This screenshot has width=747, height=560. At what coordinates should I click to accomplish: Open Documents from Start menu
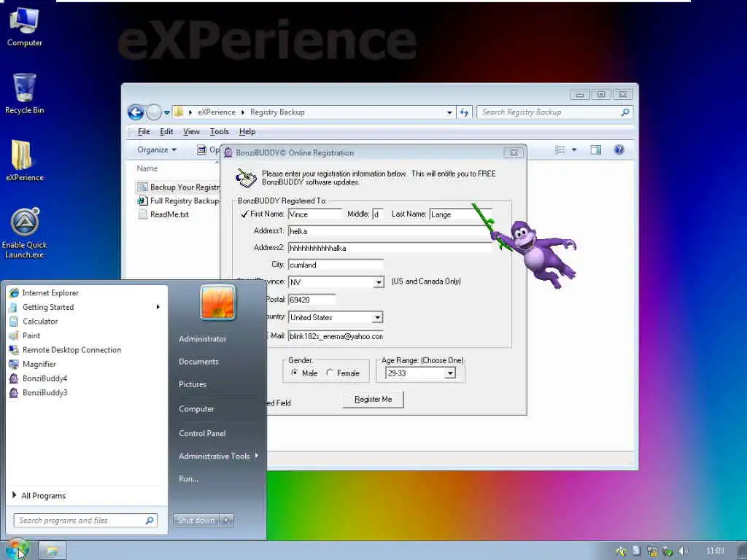[198, 362]
